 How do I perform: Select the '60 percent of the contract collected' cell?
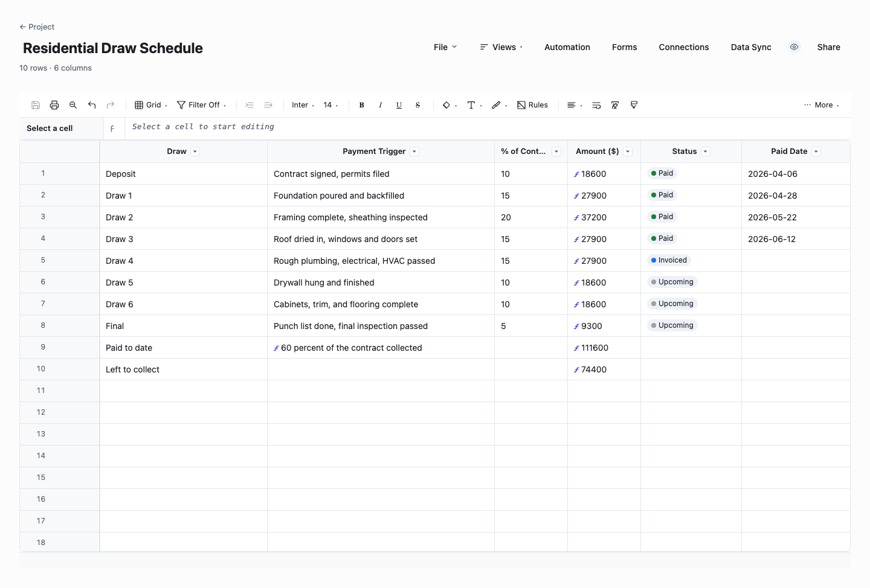click(381, 348)
